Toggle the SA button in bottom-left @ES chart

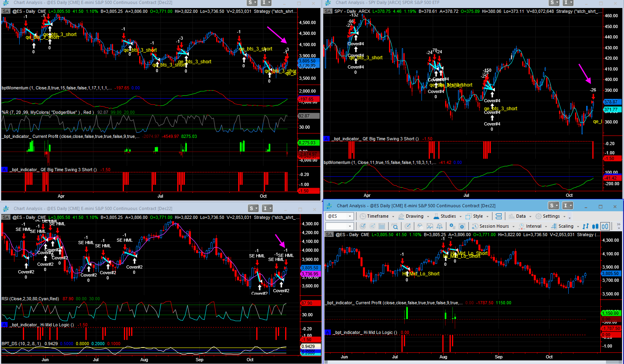pyautogui.click(x=6, y=217)
